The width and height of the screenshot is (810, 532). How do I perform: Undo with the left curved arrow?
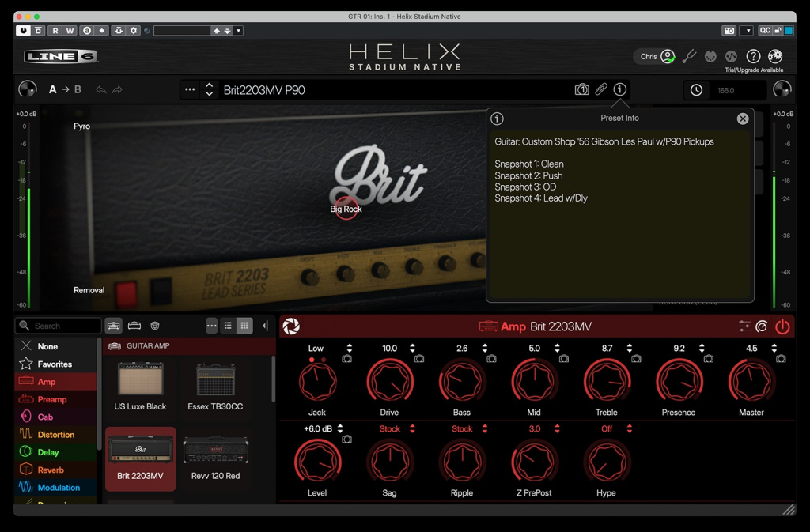tap(100, 90)
